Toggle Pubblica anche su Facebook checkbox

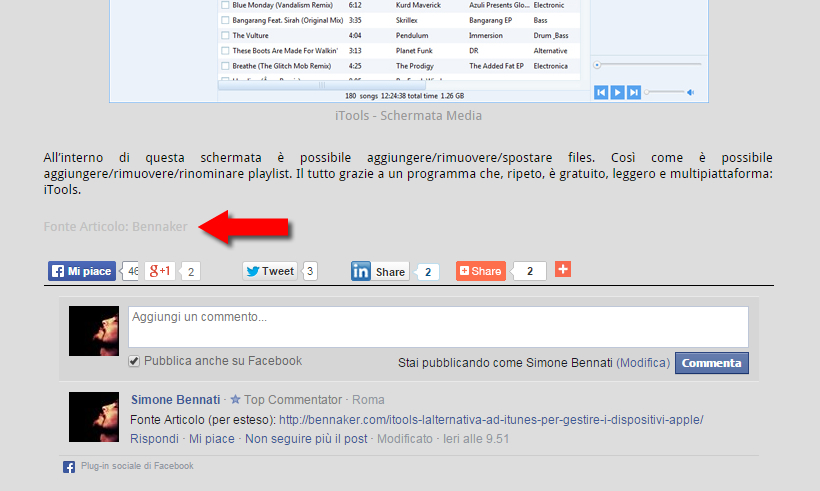click(x=134, y=361)
